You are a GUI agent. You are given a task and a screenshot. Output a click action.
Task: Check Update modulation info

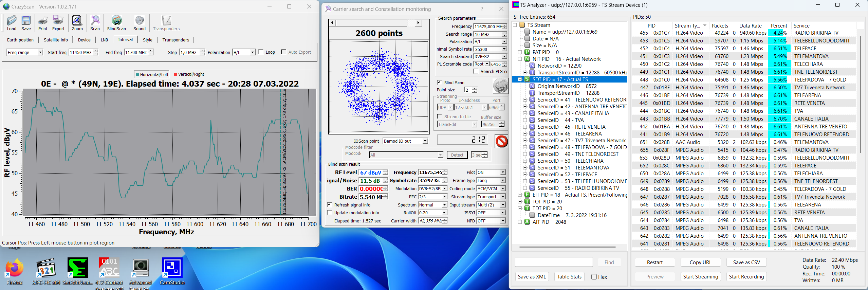pyautogui.click(x=329, y=213)
